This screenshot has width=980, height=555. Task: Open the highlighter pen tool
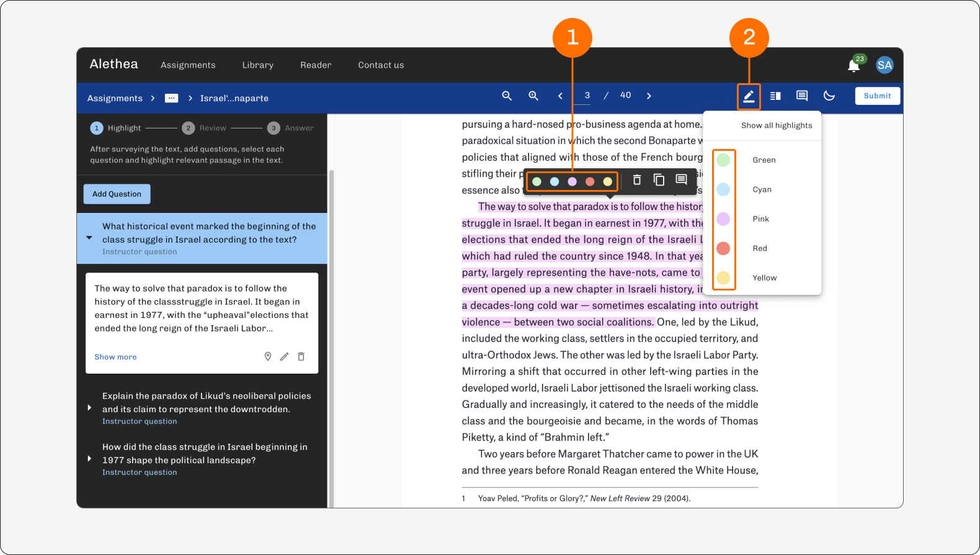tap(749, 96)
